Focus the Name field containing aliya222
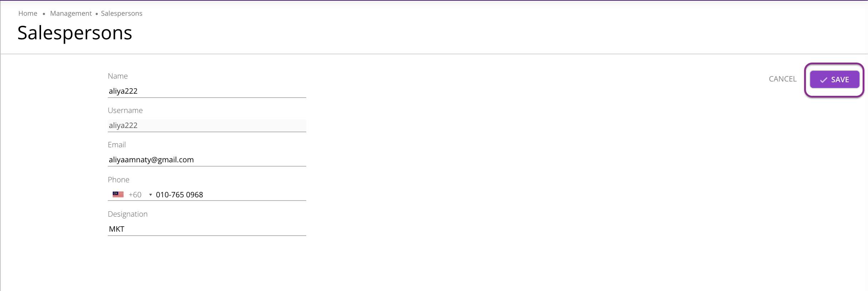Viewport: 868px width, 291px height. [207, 91]
